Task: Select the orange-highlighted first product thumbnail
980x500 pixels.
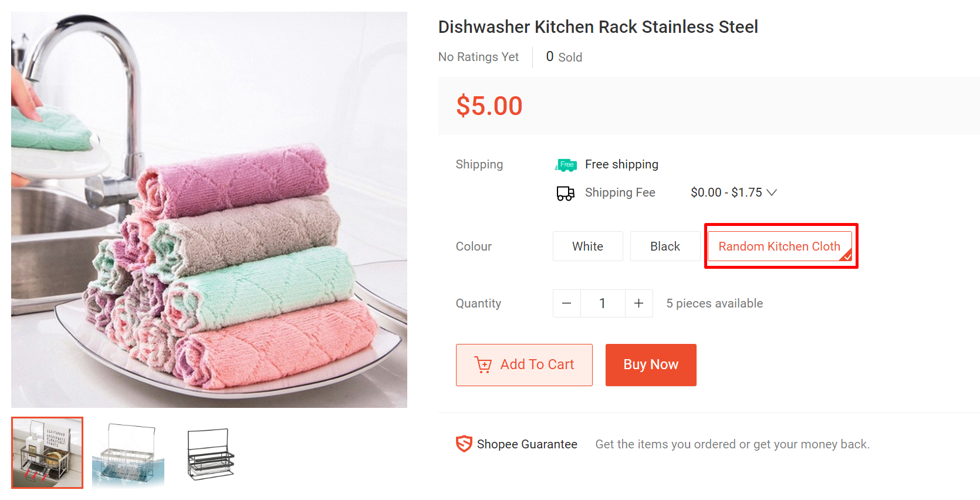Action: pyautogui.click(x=47, y=452)
